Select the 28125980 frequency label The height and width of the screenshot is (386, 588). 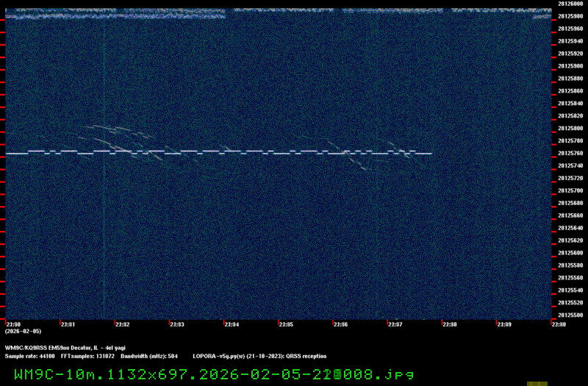(570, 16)
